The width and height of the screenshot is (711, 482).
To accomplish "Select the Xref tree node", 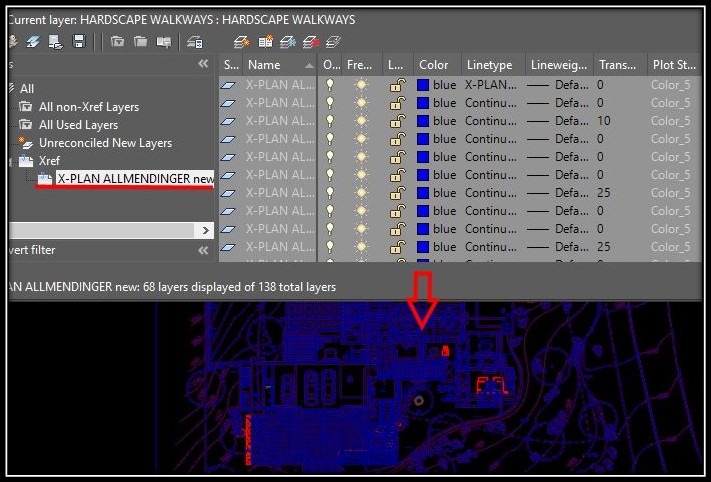I will (49, 161).
